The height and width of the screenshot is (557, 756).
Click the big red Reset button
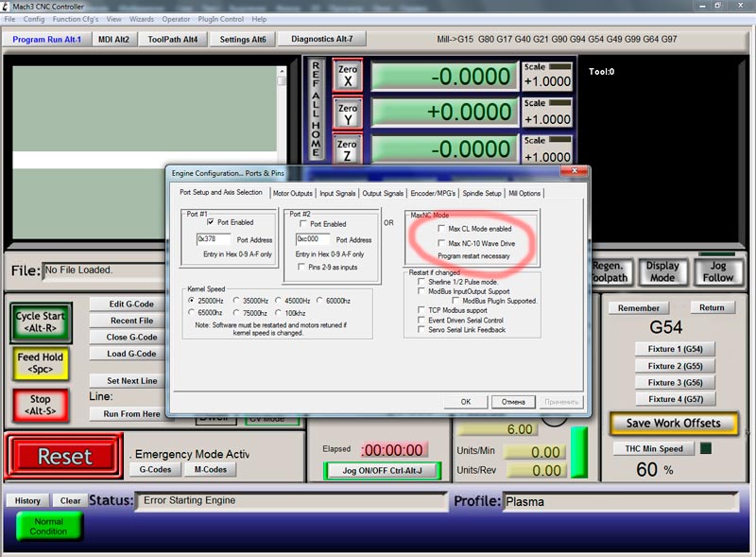click(x=64, y=456)
